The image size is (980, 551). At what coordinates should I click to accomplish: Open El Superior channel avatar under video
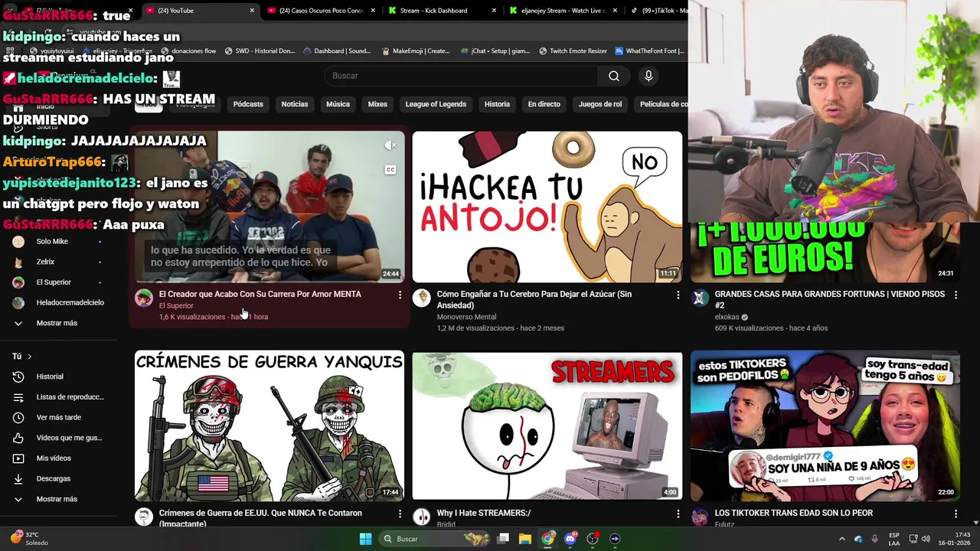point(144,298)
